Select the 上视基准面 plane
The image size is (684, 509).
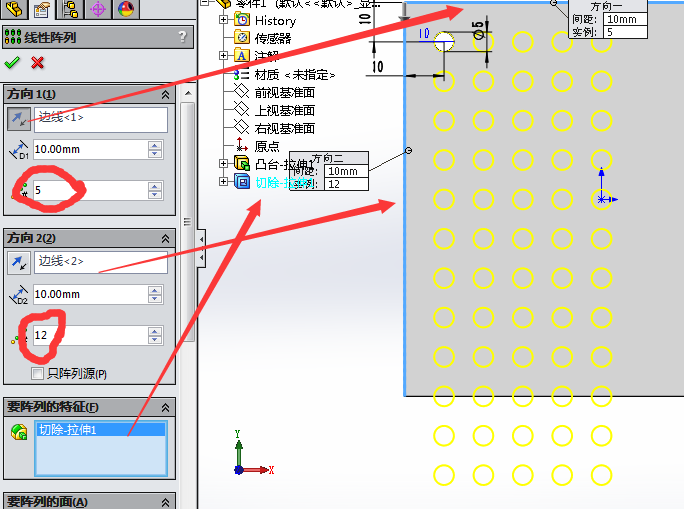pyautogui.click(x=284, y=110)
